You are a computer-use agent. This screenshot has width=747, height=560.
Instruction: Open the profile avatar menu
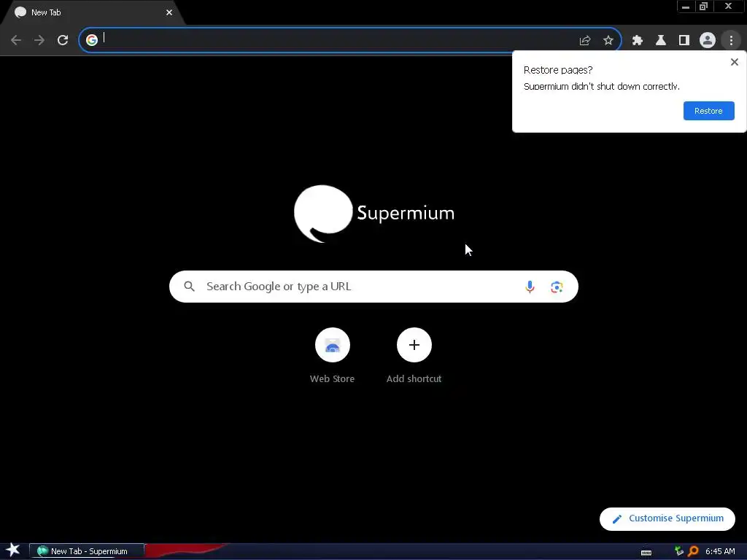pos(708,41)
